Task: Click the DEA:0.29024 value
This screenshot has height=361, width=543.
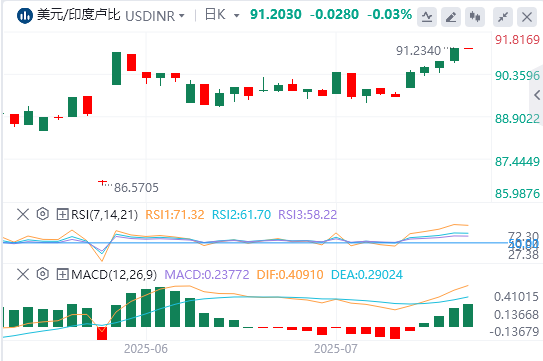Action: tap(367, 275)
